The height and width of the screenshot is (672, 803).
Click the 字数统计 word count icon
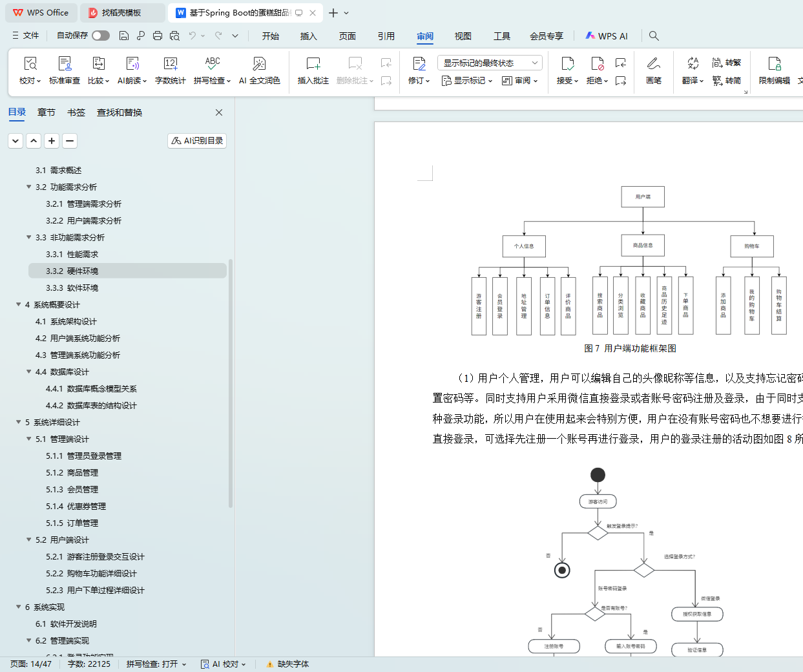point(170,64)
